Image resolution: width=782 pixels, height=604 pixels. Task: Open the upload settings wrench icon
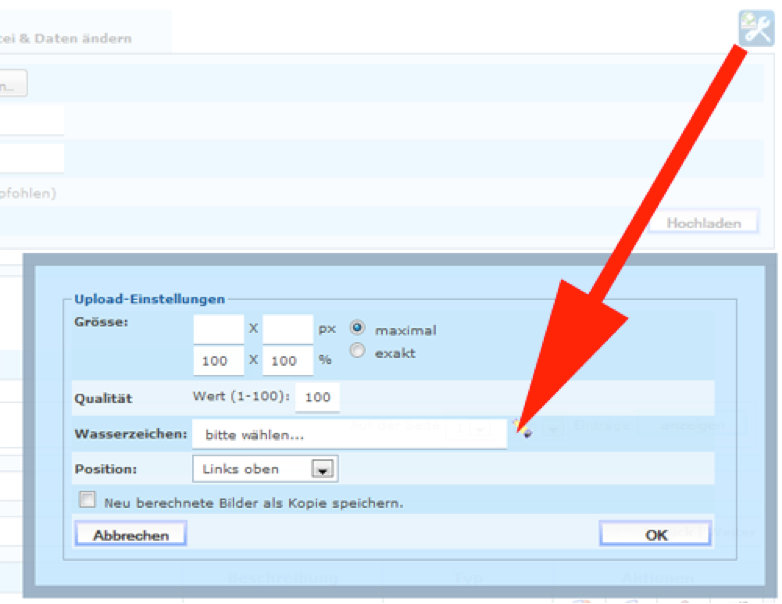pos(756,27)
